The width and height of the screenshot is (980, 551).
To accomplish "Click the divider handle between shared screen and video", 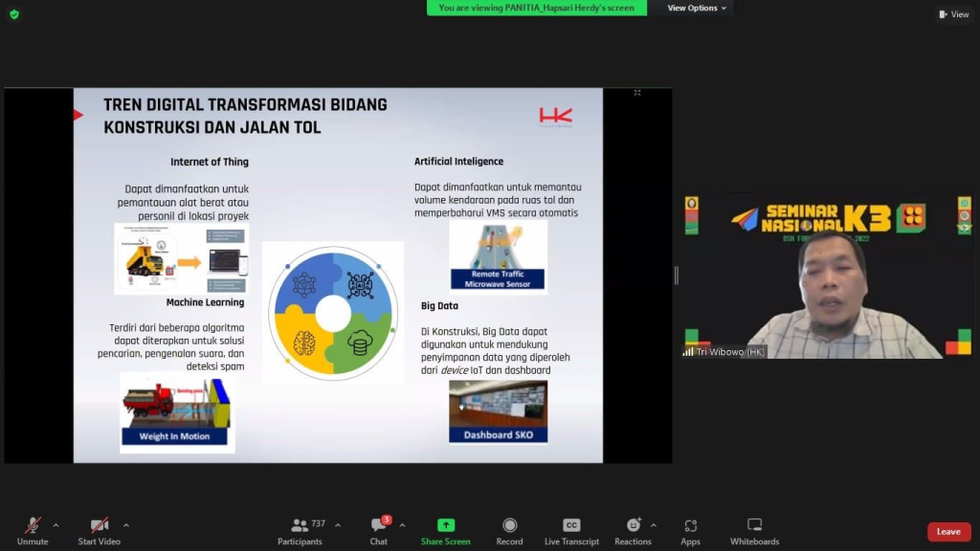I will (676, 275).
